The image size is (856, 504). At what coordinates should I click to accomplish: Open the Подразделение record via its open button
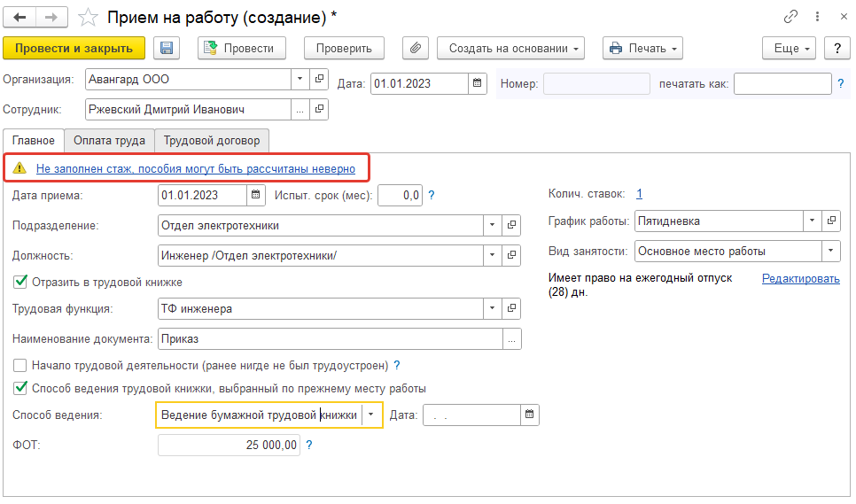point(511,225)
